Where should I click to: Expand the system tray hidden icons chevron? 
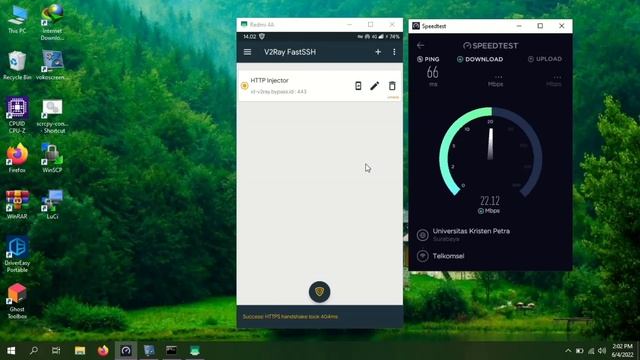pos(568,351)
